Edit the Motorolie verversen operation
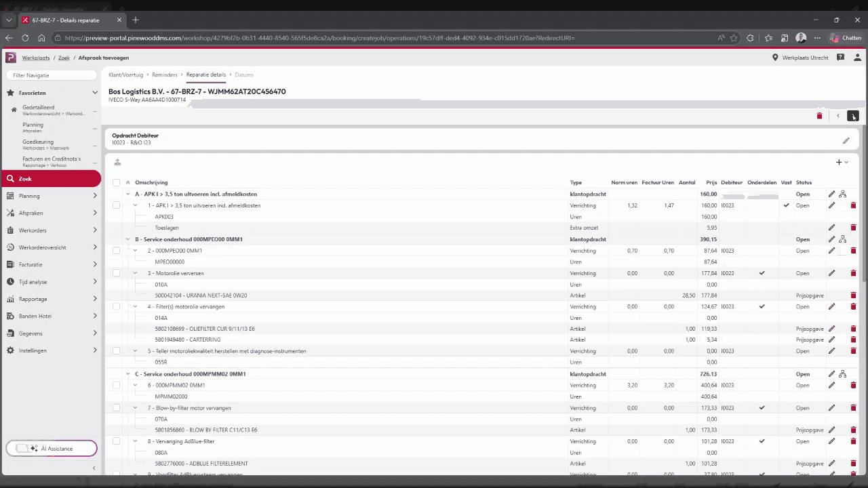868x488 pixels. 831,273
